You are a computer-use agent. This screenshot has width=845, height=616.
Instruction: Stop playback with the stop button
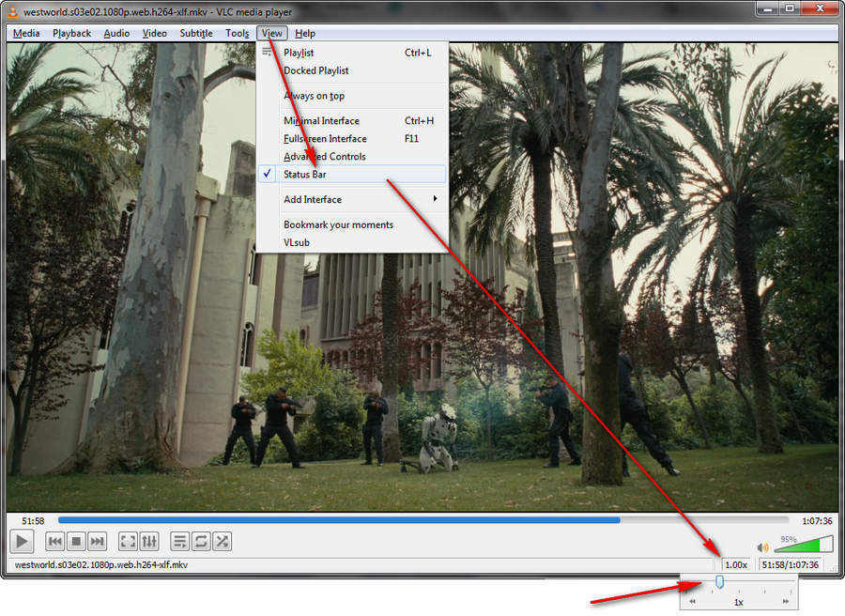(x=76, y=541)
